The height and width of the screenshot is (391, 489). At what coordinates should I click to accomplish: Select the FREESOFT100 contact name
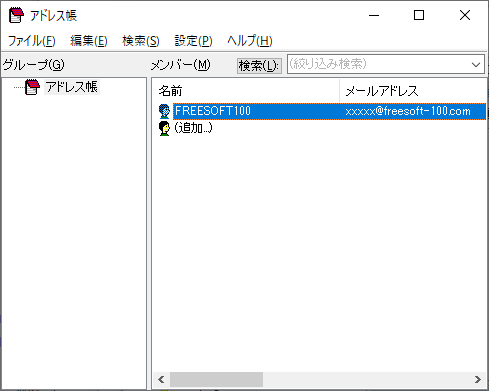[213, 111]
